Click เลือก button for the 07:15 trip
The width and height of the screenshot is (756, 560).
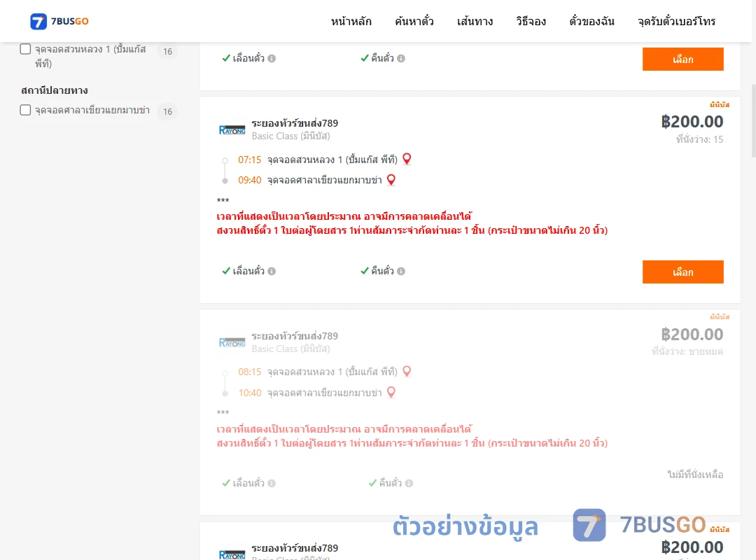click(x=682, y=272)
